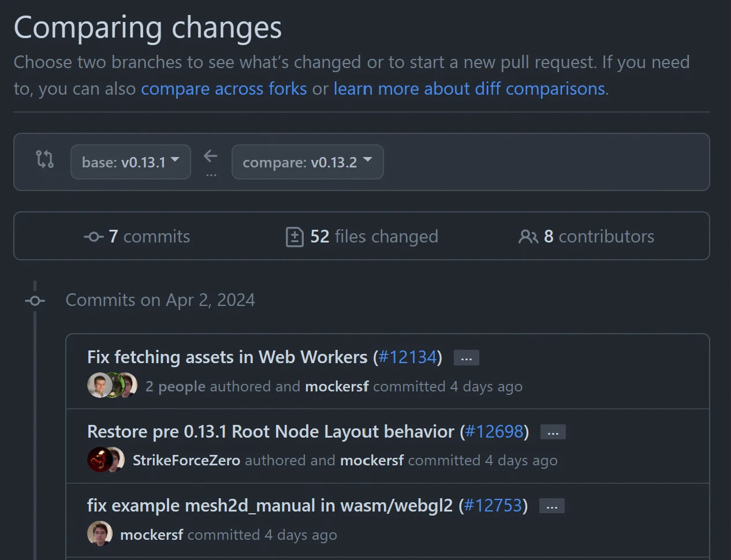The height and width of the screenshot is (560, 731).
Task: Open the base: v0.13.1 dropdown
Action: 130,162
